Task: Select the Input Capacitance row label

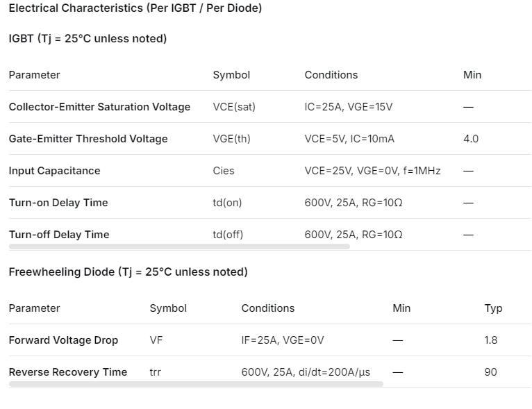Action: click(54, 171)
